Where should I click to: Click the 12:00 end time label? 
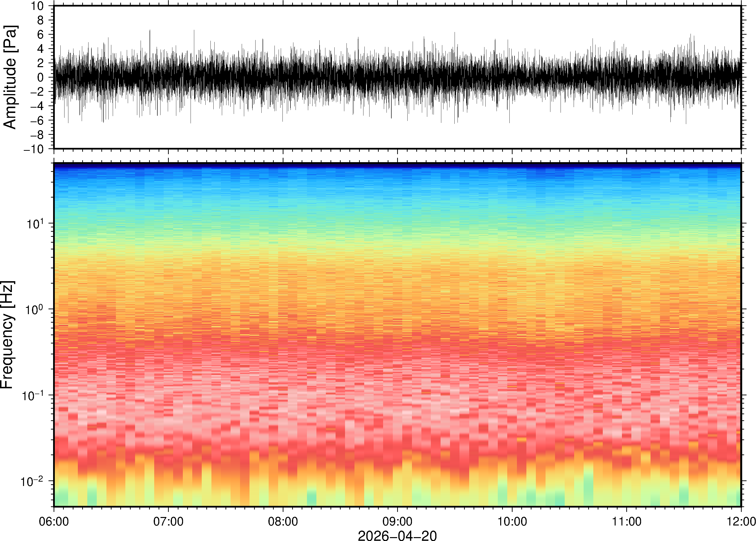pos(741,521)
